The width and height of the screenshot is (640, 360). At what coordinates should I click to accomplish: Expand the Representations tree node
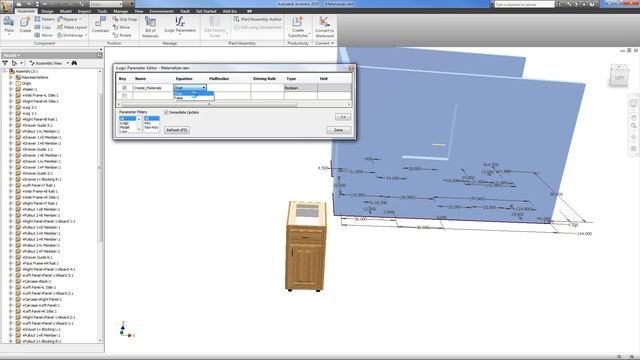tap(11, 77)
